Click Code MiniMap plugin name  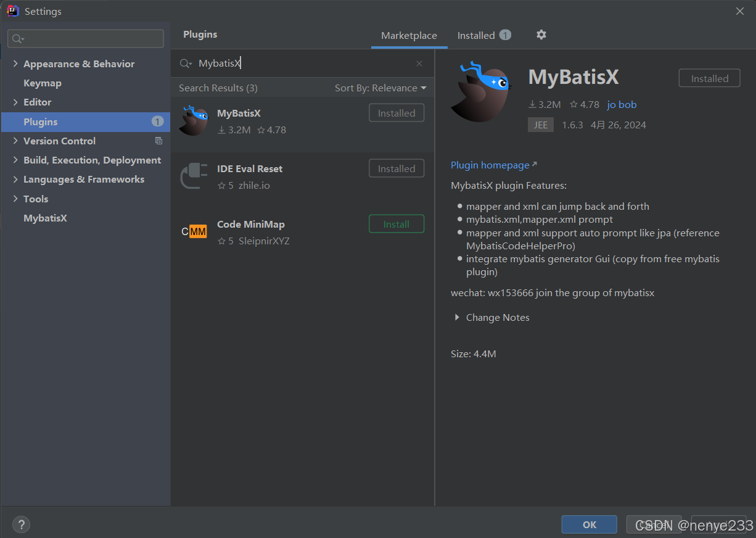tap(251, 224)
